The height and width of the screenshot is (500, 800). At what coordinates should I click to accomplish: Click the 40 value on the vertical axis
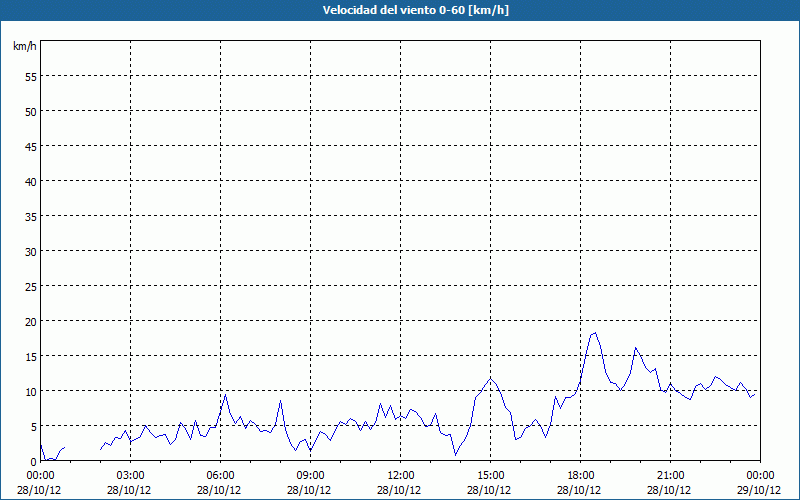[31, 182]
